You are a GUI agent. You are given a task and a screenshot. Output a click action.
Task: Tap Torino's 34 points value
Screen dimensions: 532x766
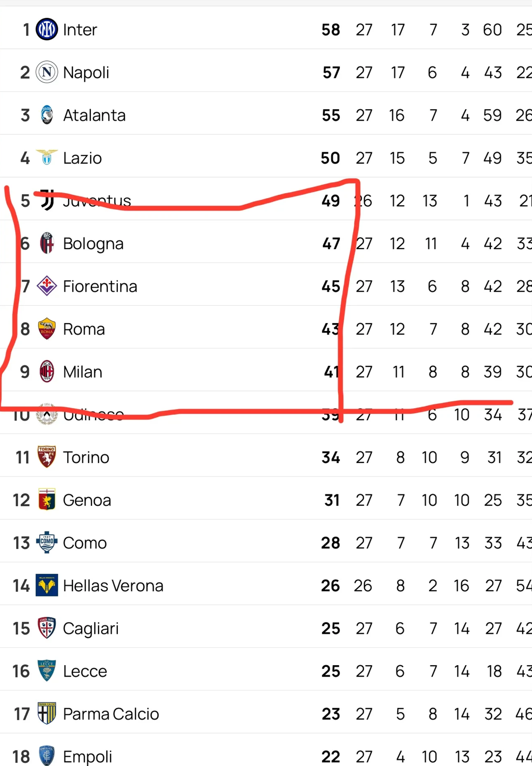[331, 457]
